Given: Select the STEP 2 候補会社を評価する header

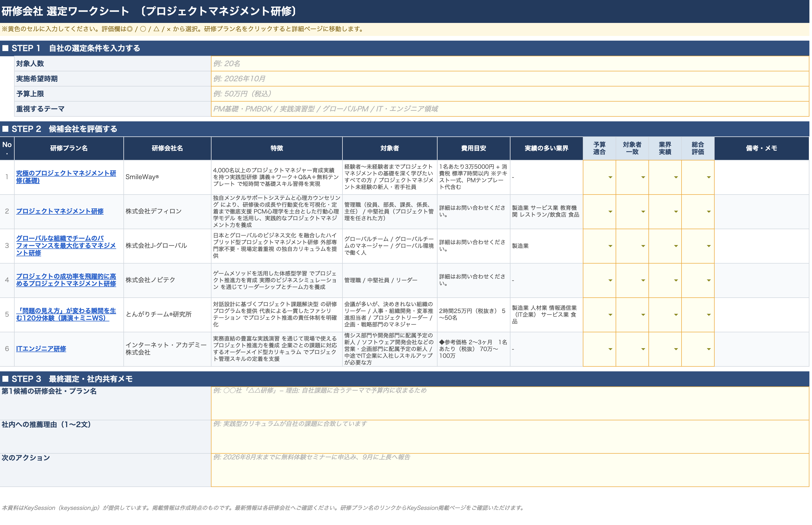Looking at the screenshot, I should (x=405, y=129).
